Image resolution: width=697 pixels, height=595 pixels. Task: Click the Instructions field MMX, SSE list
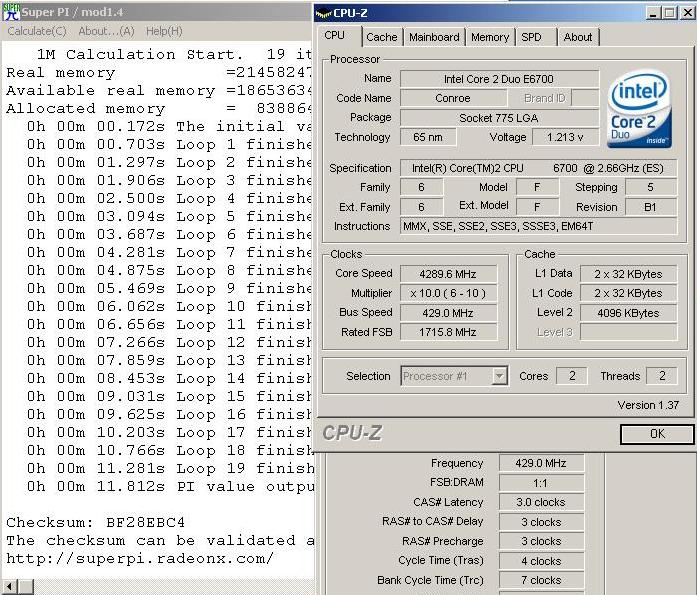pos(538,226)
